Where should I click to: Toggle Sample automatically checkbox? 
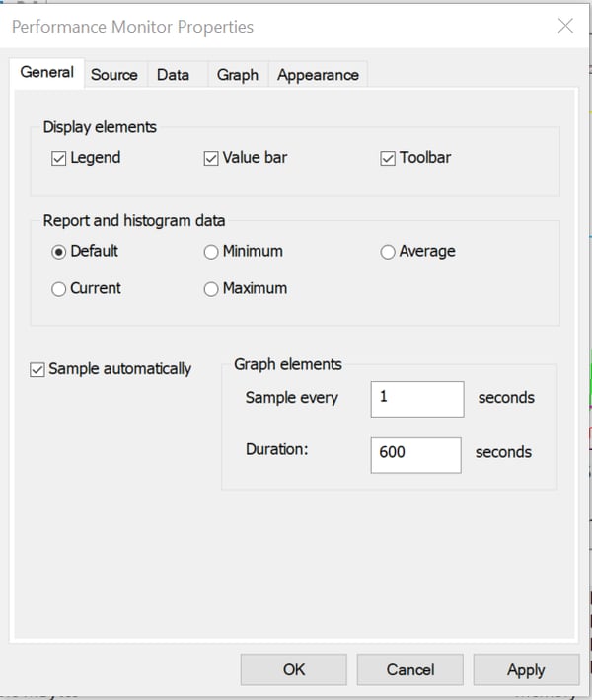[37, 369]
